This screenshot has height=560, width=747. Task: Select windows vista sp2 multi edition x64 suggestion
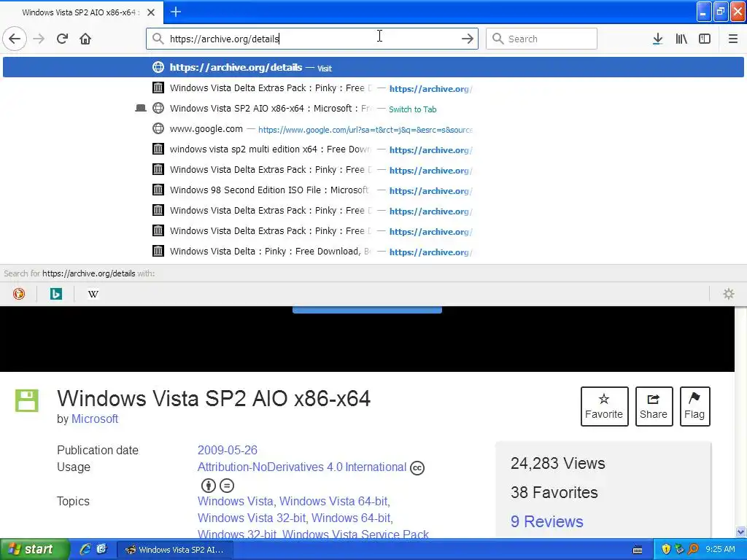(x=373, y=149)
